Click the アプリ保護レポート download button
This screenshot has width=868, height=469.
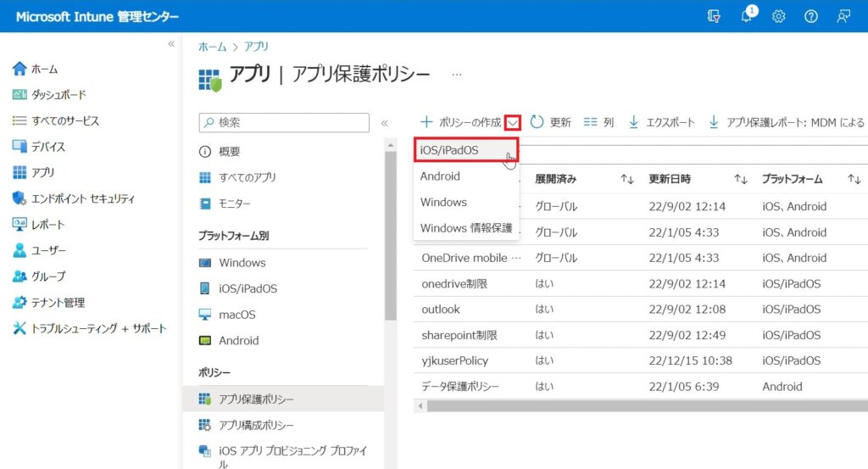point(787,122)
